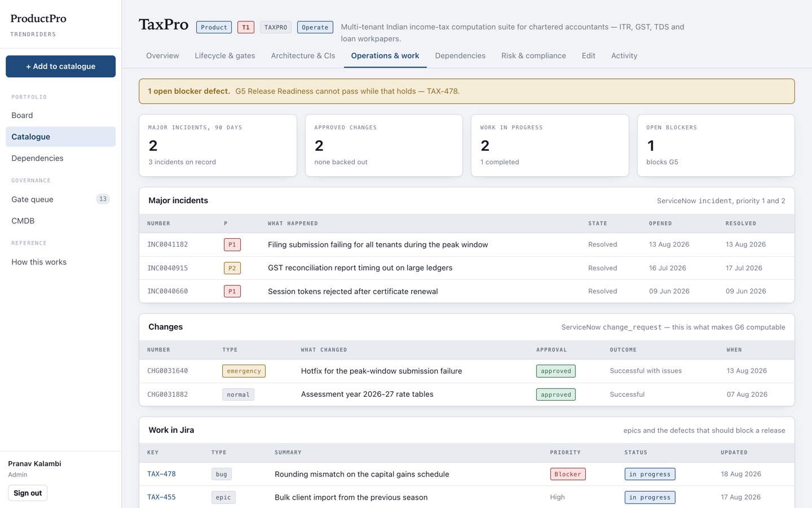Click the TAXPRO code badge
Screen dimensions: 812x508
tap(276, 27)
